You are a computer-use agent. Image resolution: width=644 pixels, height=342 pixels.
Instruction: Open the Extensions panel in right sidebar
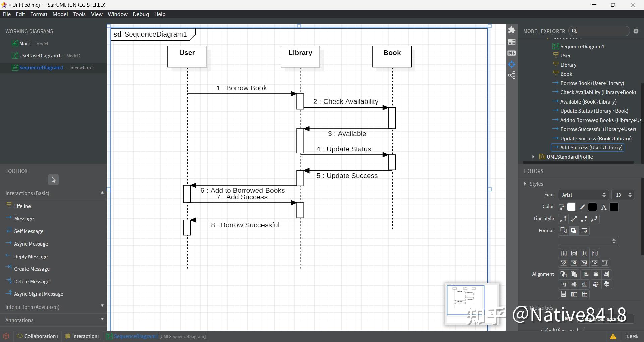[512, 30]
